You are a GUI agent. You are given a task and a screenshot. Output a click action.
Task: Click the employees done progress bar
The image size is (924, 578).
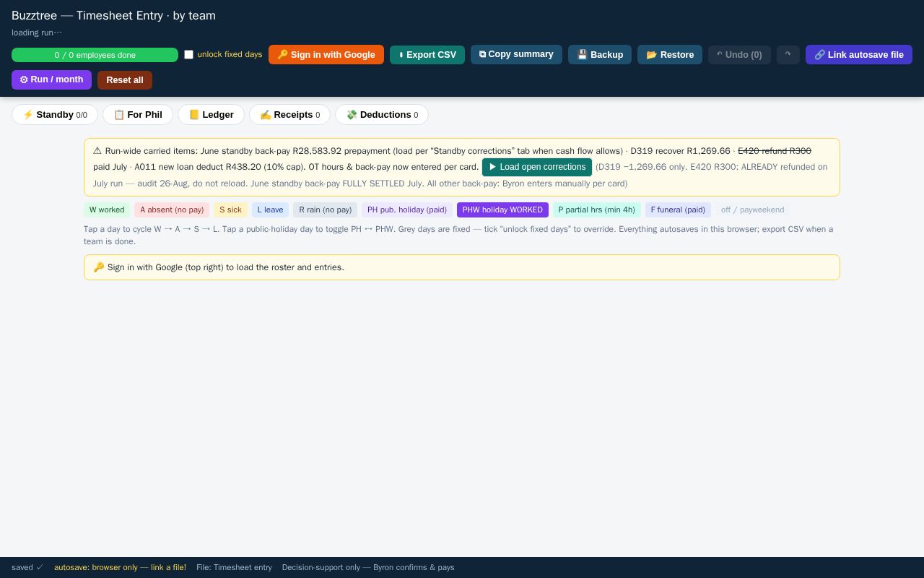tap(95, 55)
